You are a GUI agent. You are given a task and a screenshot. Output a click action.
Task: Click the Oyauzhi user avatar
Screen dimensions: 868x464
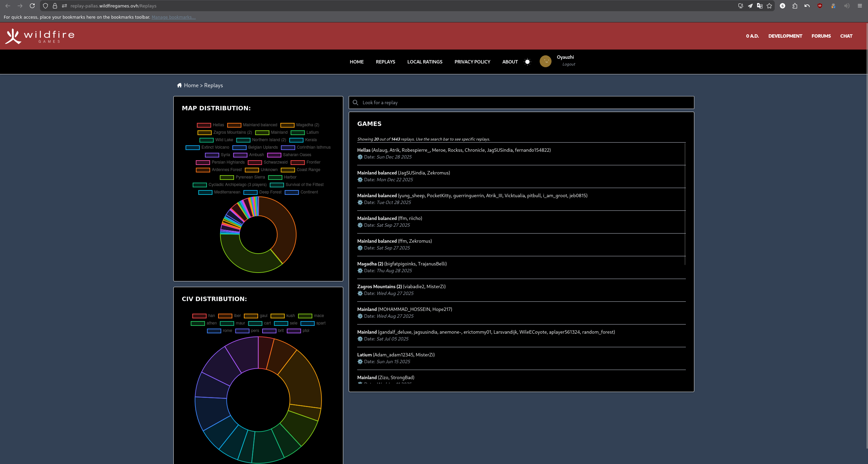click(x=545, y=61)
